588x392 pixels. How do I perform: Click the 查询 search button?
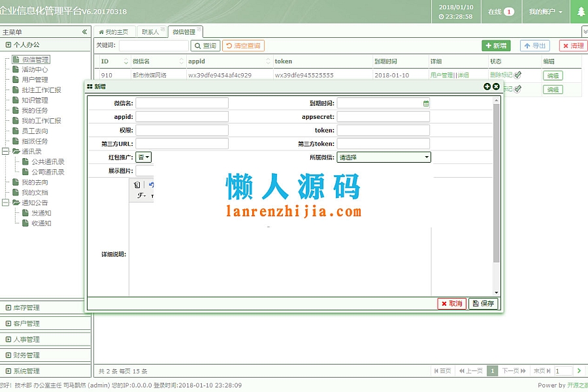click(206, 46)
